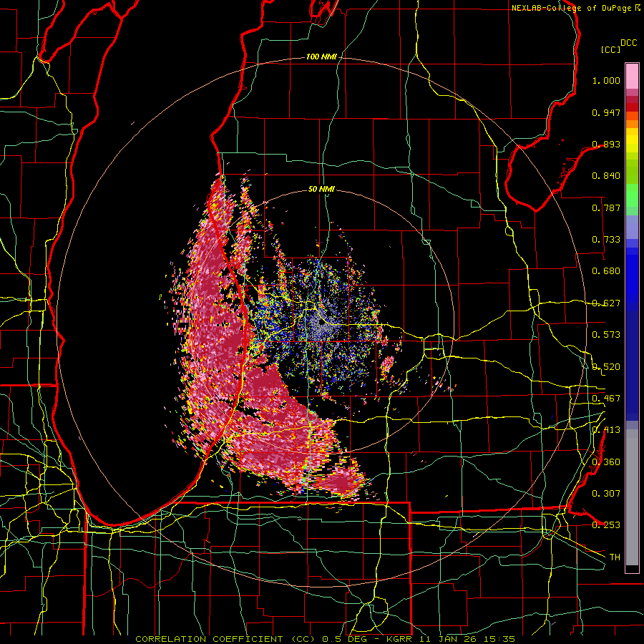Click the 0.360 legend value
The height and width of the screenshot is (644, 644).
(606, 462)
